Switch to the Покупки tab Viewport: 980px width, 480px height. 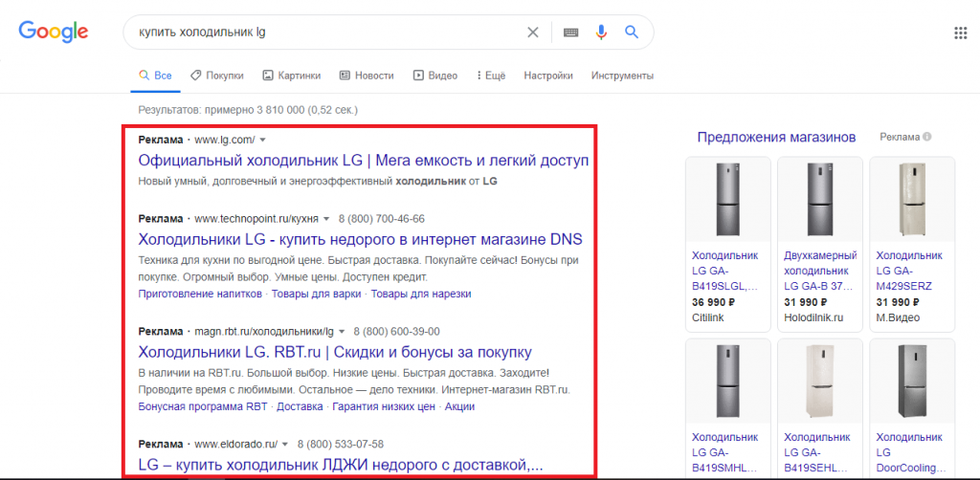(x=217, y=76)
